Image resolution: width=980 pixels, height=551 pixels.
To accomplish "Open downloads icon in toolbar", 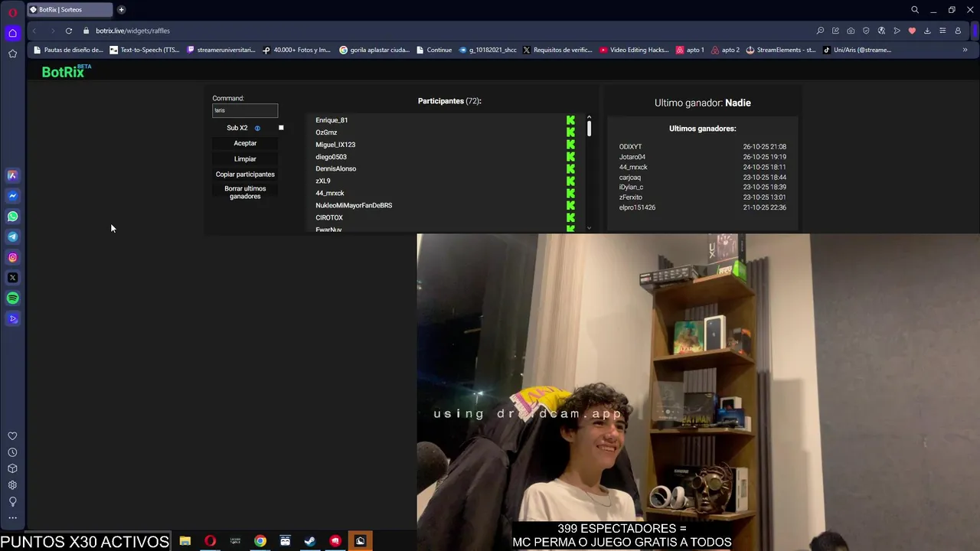I will coord(927,31).
